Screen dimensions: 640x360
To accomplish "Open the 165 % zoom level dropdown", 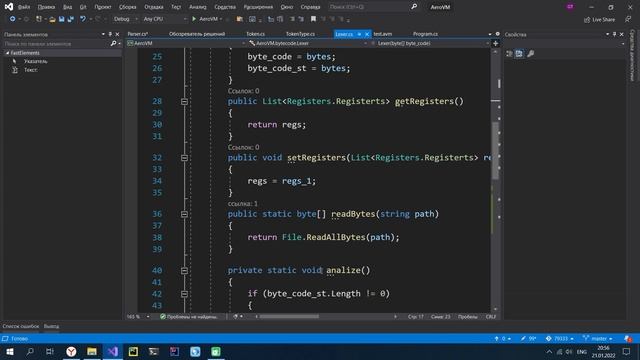I will point(138,317).
